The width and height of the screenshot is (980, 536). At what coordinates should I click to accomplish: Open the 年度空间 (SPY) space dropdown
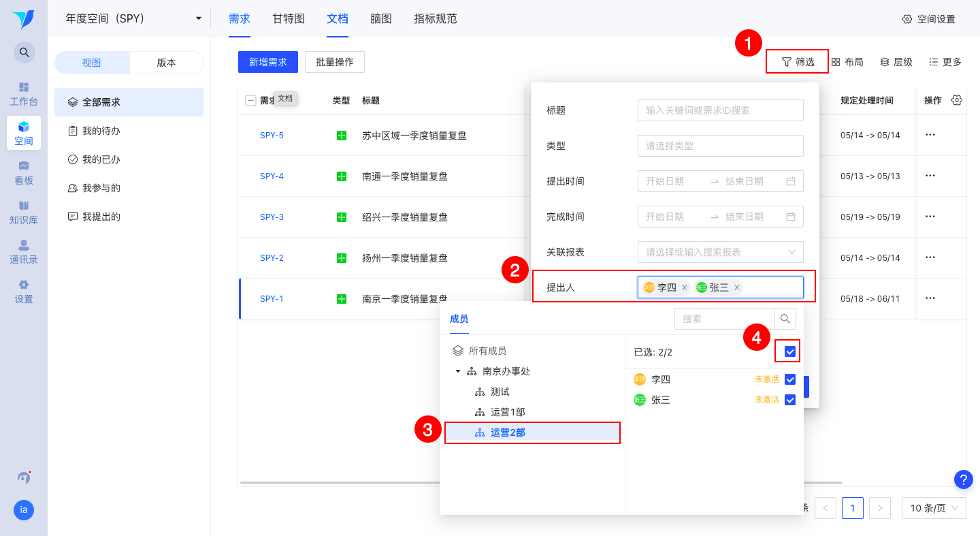pos(134,18)
